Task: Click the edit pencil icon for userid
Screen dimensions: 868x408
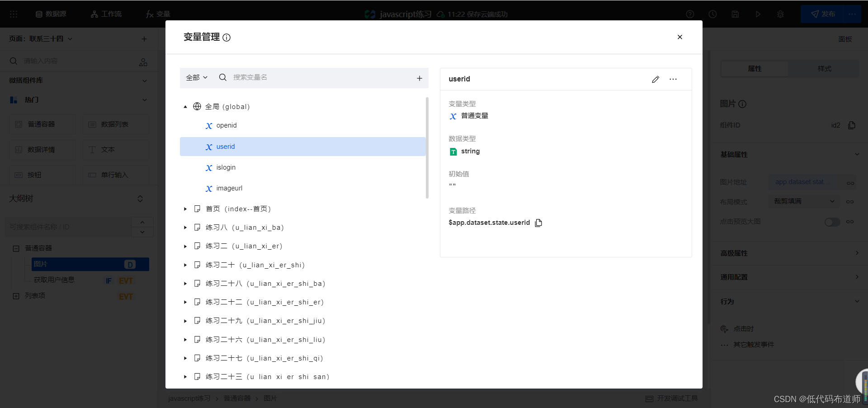Action: [656, 79]
